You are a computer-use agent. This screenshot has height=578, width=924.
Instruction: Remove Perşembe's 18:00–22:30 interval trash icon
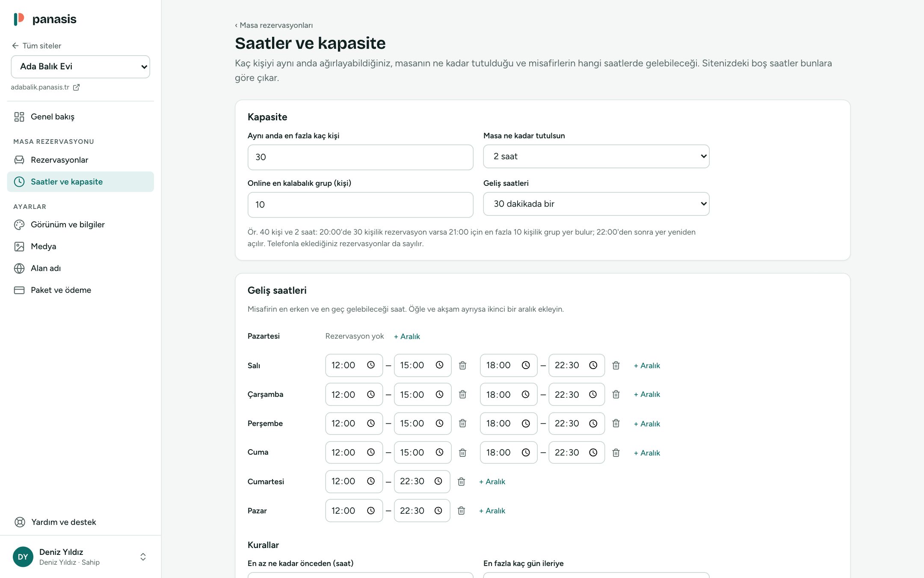click(x=616, y=423)
